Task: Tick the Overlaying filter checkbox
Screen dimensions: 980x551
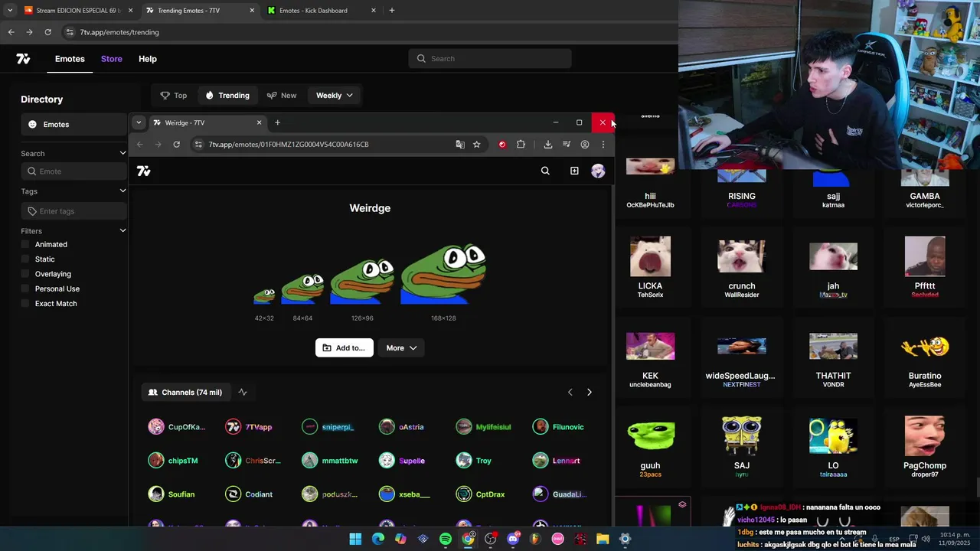Action: point(25,274)
